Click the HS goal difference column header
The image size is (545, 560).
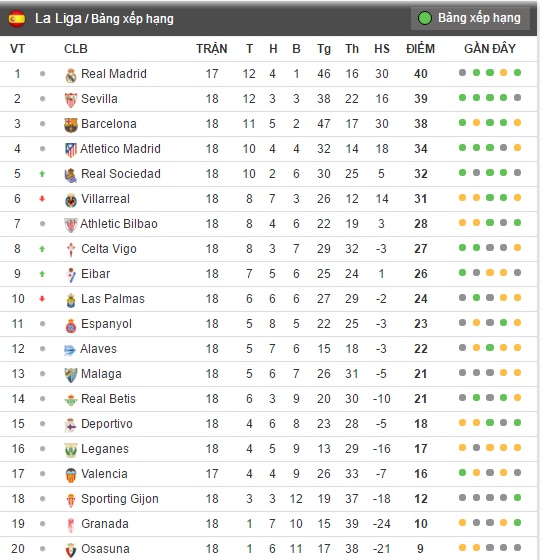(x=382, y=49)
